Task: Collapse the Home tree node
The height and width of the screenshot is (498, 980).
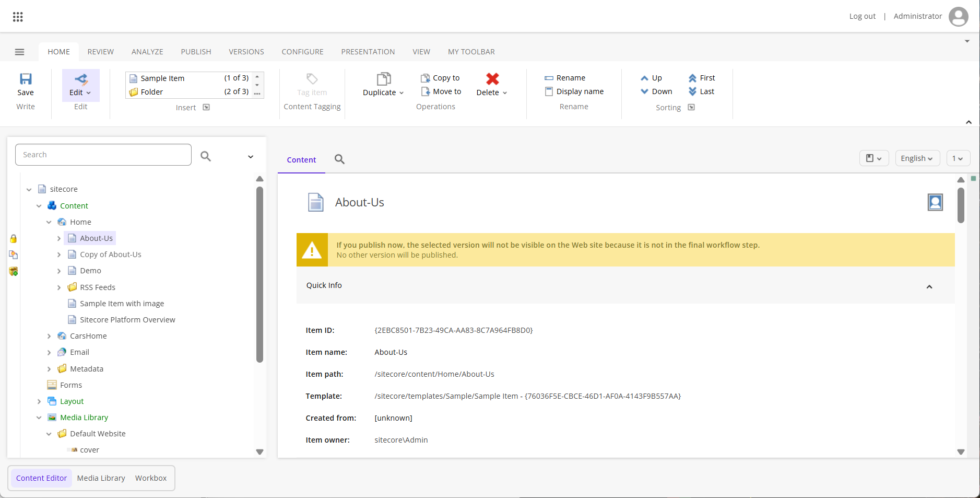Action: point(49,222)
